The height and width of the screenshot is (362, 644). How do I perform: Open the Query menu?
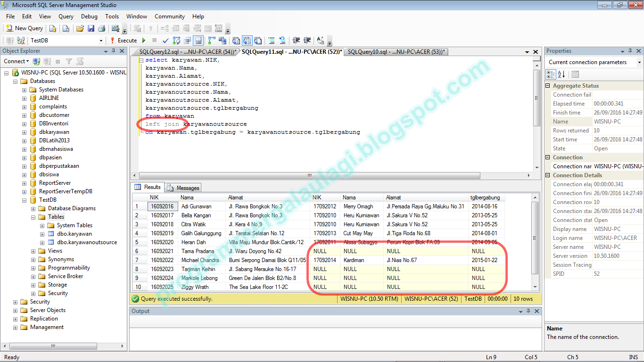[66, 16]
